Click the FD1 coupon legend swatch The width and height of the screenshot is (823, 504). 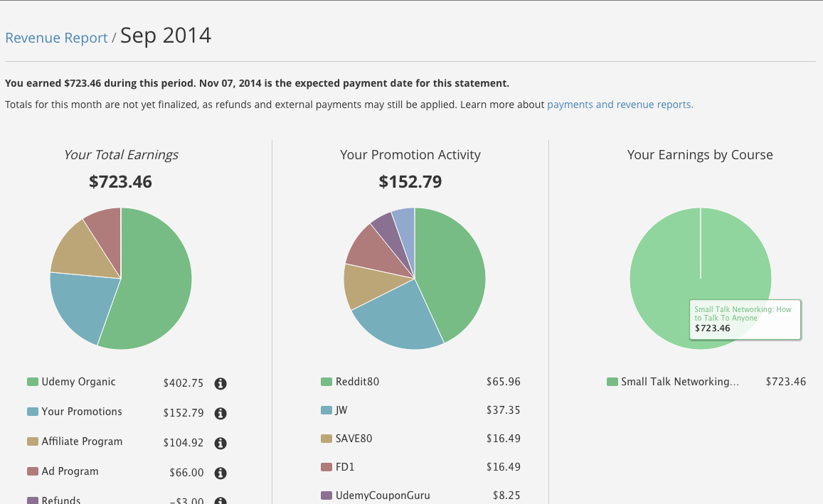326,467
